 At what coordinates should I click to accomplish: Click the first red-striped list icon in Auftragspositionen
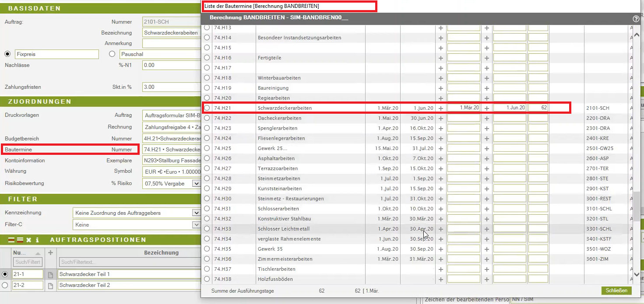pyautogui.click(x=11, y=240)
